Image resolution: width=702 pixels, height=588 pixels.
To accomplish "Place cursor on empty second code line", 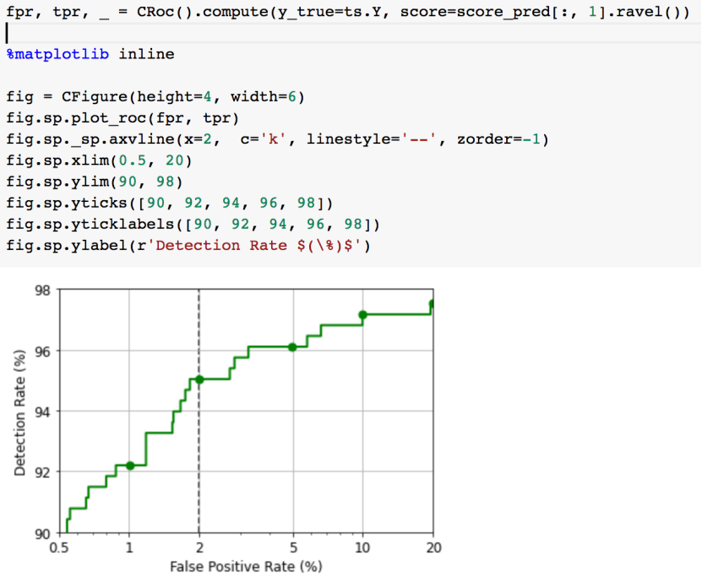I will click(x=351, y=33).
